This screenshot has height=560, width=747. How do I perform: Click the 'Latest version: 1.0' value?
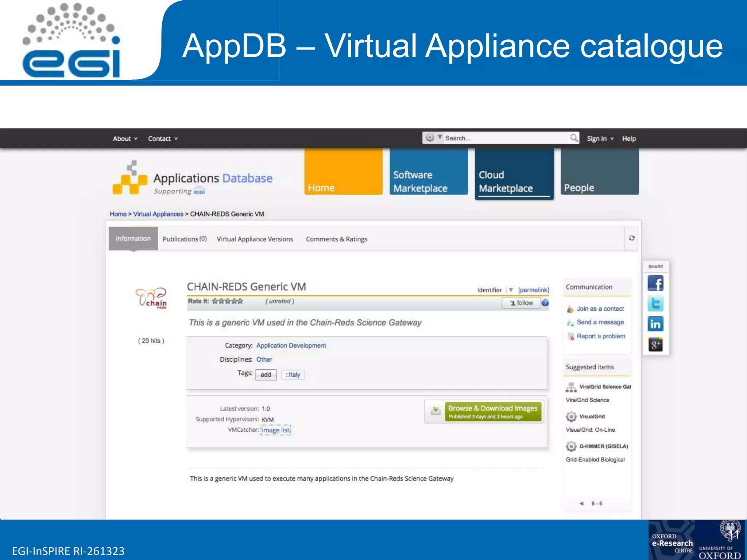tap(266, 409)
